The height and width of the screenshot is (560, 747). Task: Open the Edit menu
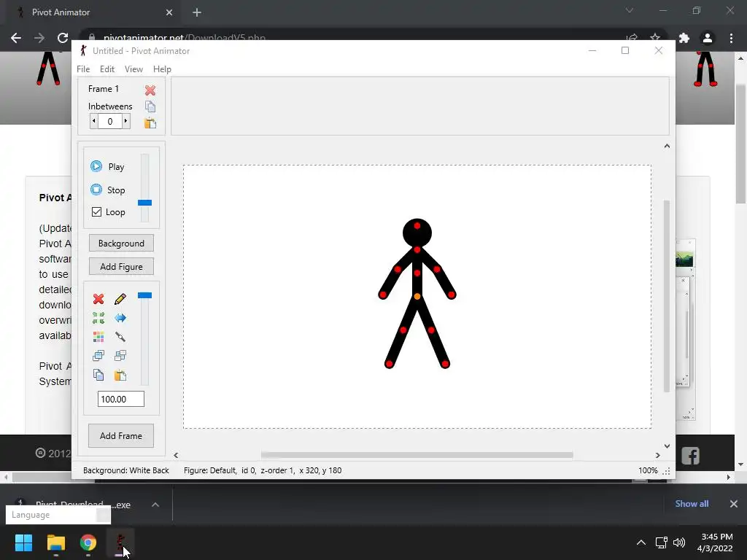tap(107, 69)
